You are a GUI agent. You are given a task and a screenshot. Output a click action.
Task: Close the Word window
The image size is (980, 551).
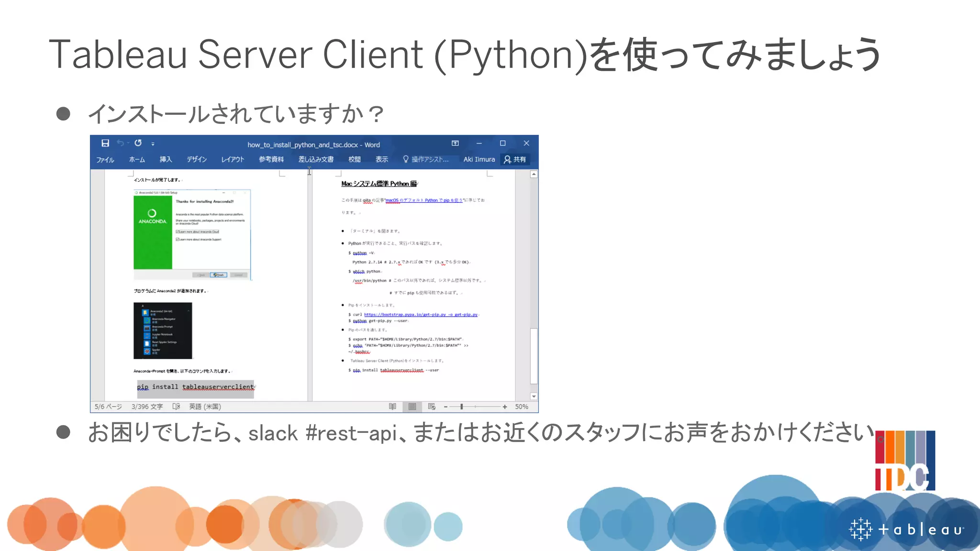[526, 143]
